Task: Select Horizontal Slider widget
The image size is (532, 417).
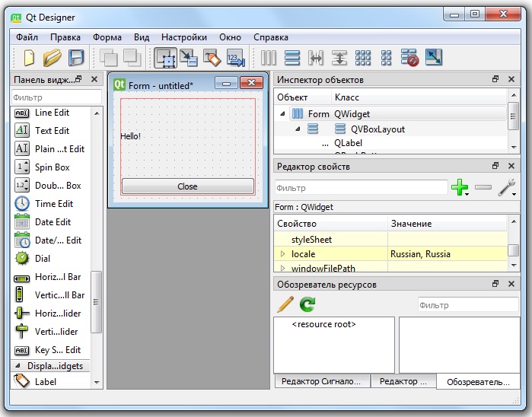Action: pyautogui.click(x=51, y=314)
